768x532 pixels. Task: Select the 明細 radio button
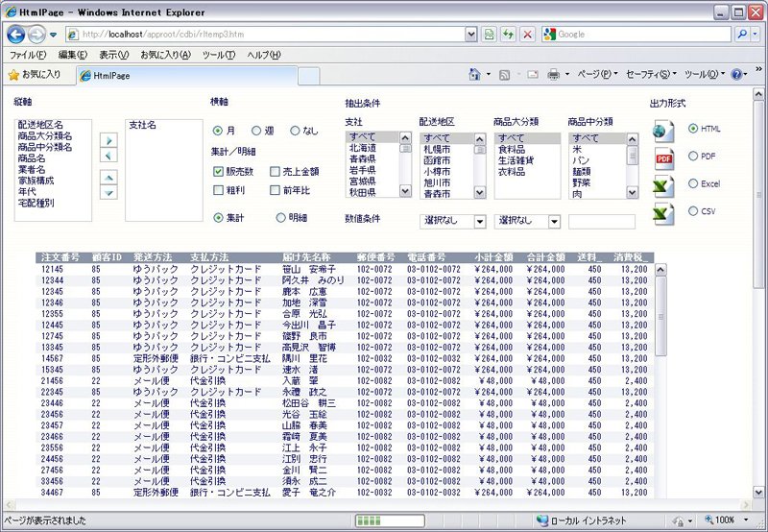click(280, 218)
